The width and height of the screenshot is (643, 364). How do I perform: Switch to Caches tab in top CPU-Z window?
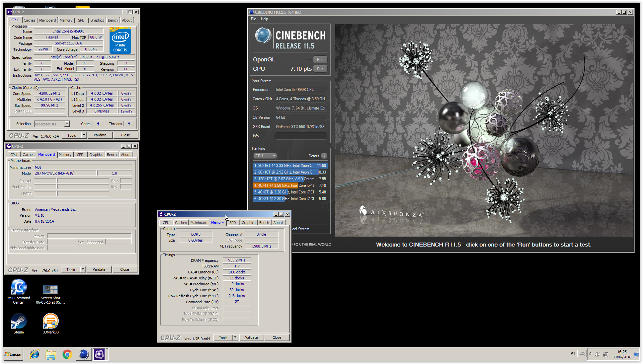(x=29, y=20)
